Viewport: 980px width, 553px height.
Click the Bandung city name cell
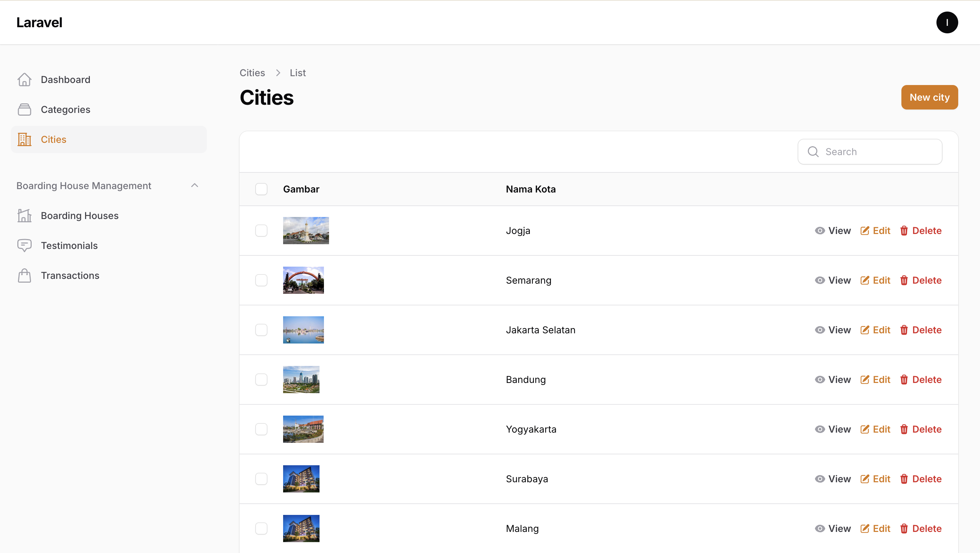(x=526, y=380)
